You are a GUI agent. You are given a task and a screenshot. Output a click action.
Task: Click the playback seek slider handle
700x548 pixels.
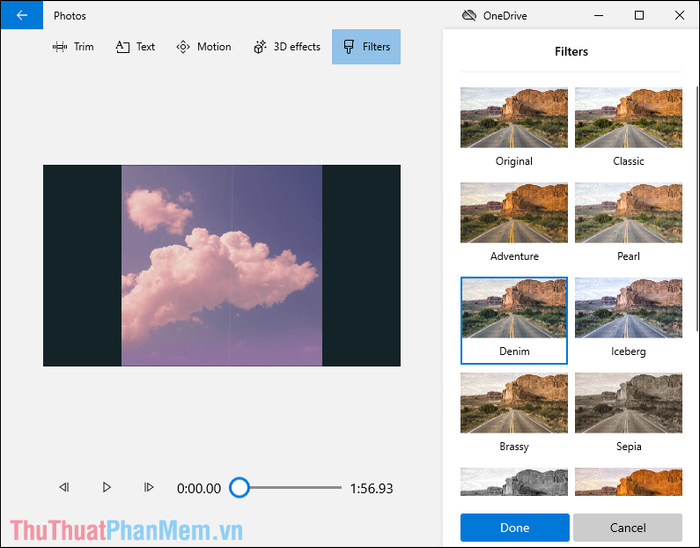click(x=239, y=488)
